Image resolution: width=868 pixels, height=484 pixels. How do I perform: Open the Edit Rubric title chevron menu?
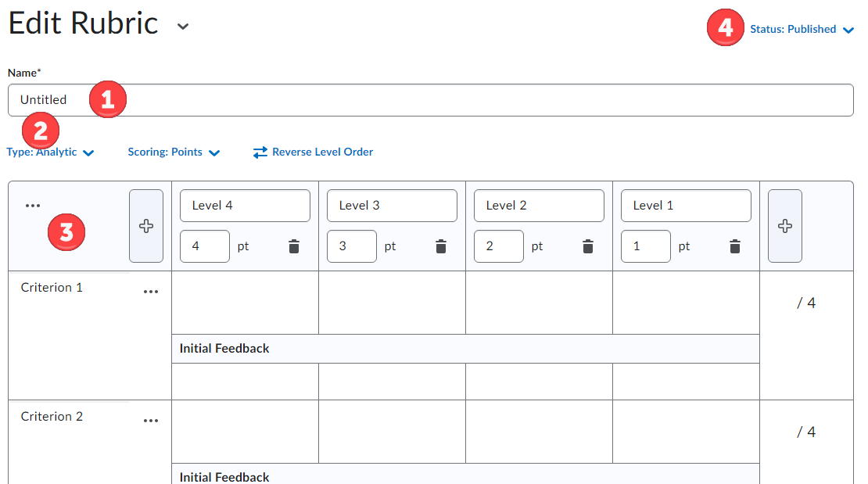183,26
